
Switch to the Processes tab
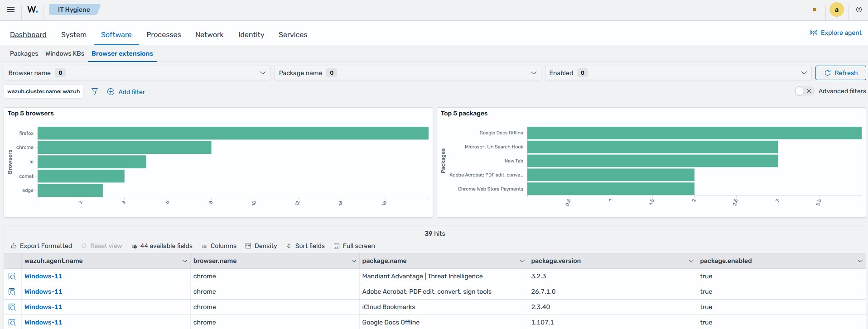tap(164, 34)
